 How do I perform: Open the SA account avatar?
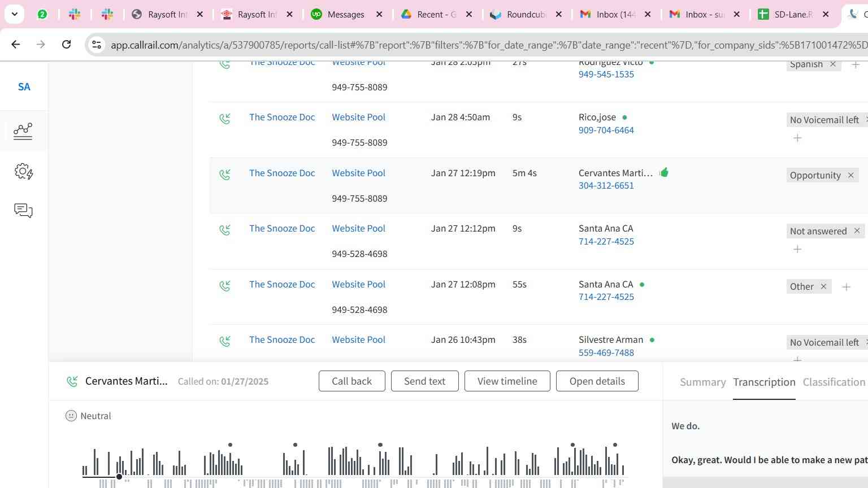click(x=24, y=87)
